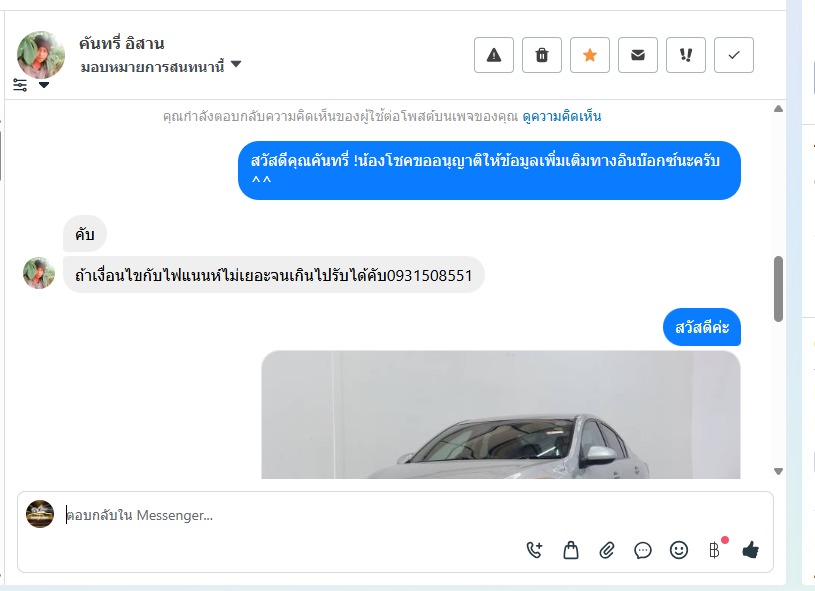The height and width of the screenshot is (591, 815).
Task: Click the double exclamation priority icon
Action: pos(686,55)
